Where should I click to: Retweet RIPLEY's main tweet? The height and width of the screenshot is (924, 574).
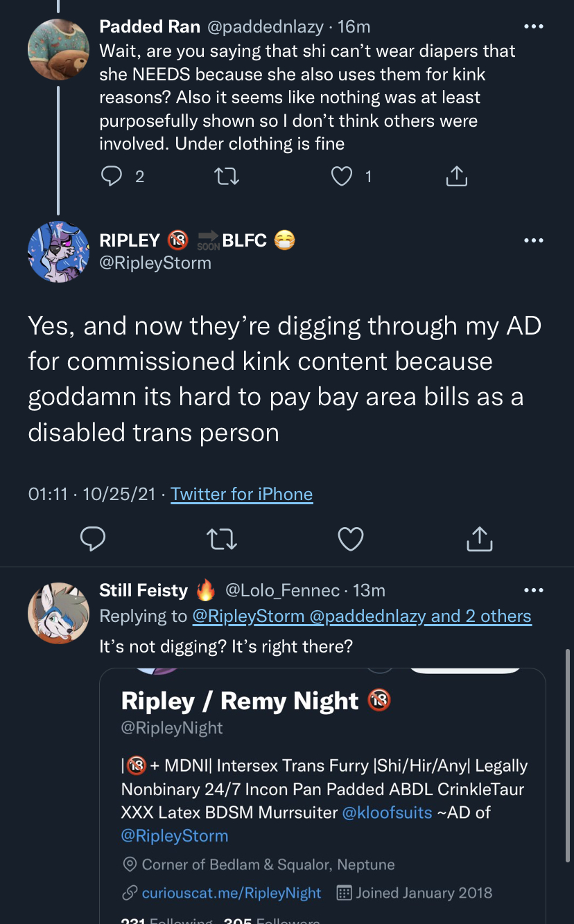222,538
